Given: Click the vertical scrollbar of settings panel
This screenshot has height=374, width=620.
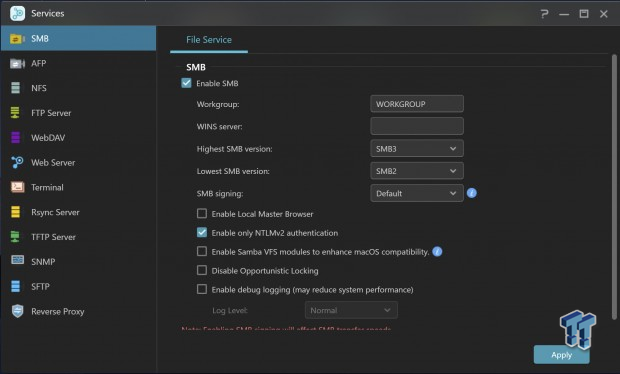Looking at the screenshot, I should (x=614, y=187).
